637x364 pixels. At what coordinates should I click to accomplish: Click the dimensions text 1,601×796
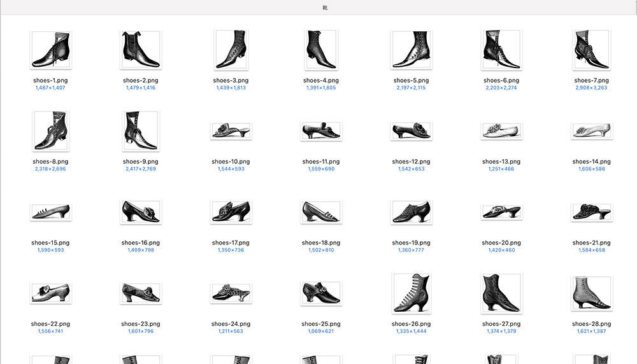point(141,331)
